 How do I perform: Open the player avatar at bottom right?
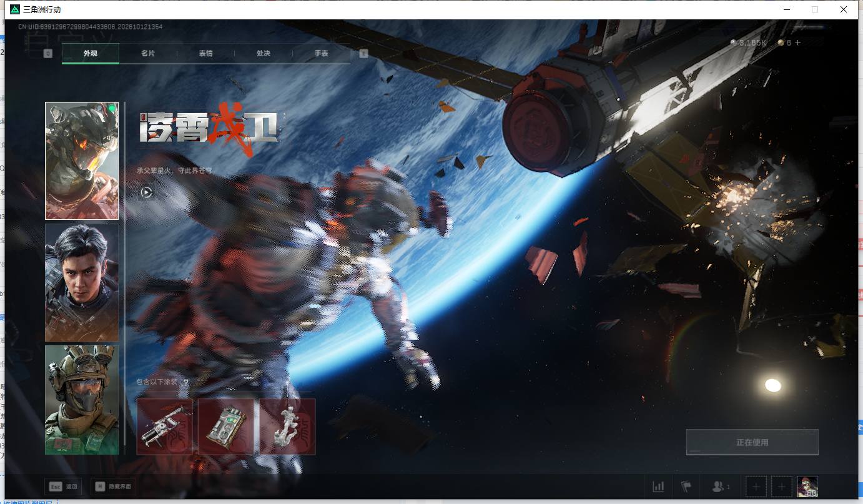click(807, 487)
